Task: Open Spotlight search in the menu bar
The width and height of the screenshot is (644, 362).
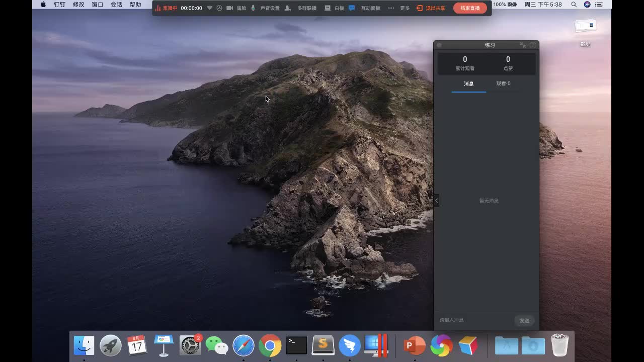Action: (574, 5)
